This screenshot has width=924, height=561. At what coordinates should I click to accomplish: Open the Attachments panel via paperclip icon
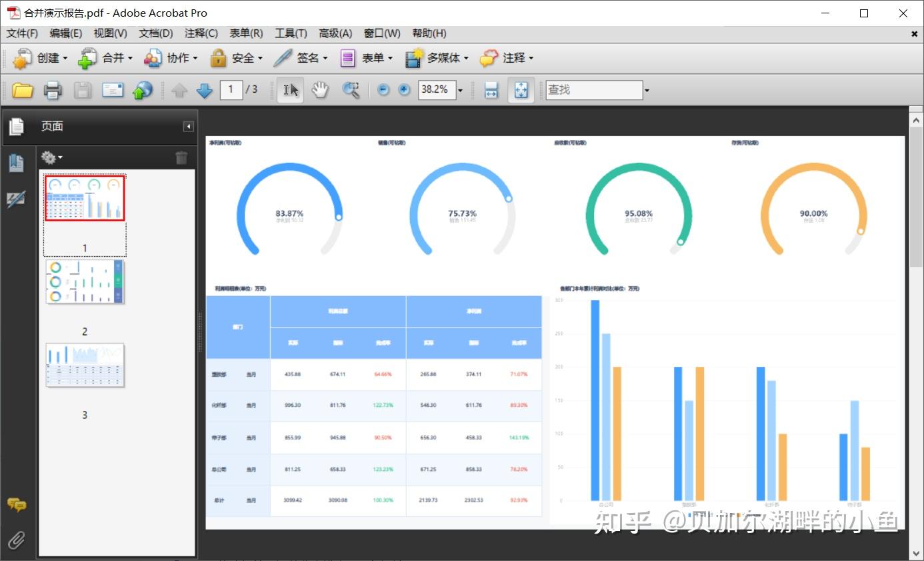(x=17, y=540)
